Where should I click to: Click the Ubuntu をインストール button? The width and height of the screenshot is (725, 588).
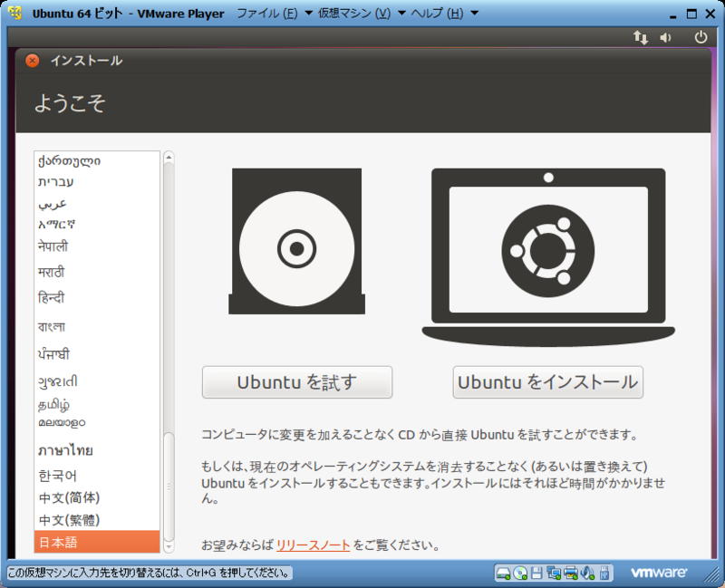click(x=546, y=381)
